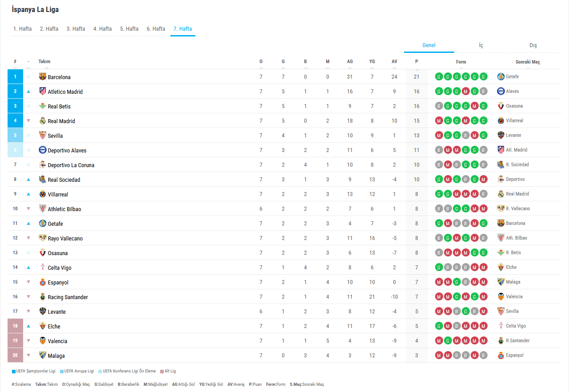Click the first red M form badge for Sevilla

[x=439, y=135]
